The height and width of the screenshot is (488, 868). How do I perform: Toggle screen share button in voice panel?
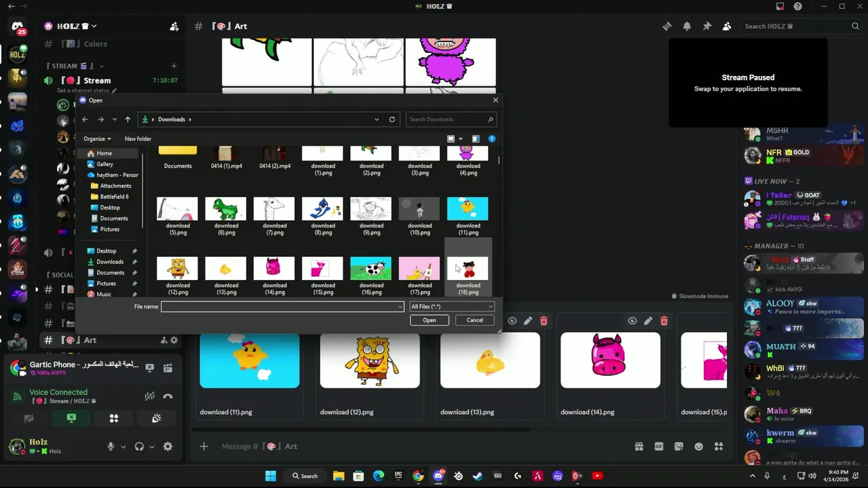tap(71, 419)
